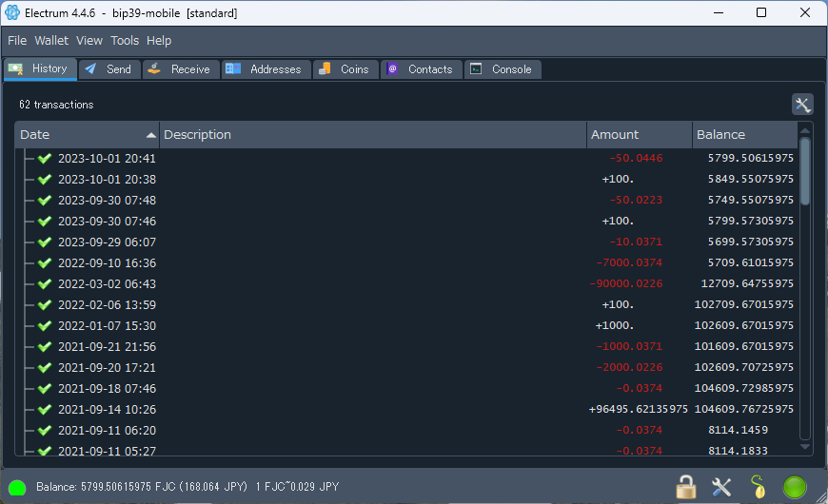
Task: Click the balance 101609.67015975
Action: click(744, 347)
